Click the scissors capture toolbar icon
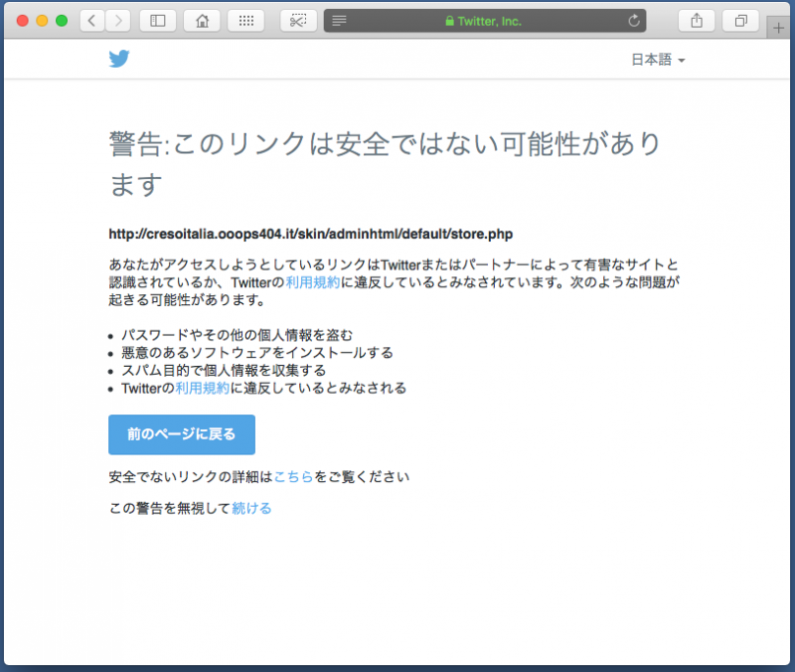 tap(298, 20)
